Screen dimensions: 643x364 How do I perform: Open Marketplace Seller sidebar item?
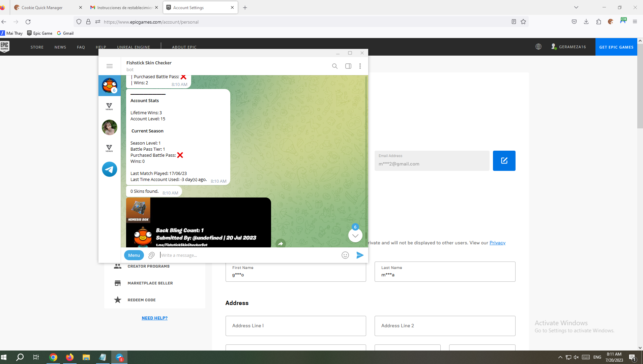(x=150, y=283)
